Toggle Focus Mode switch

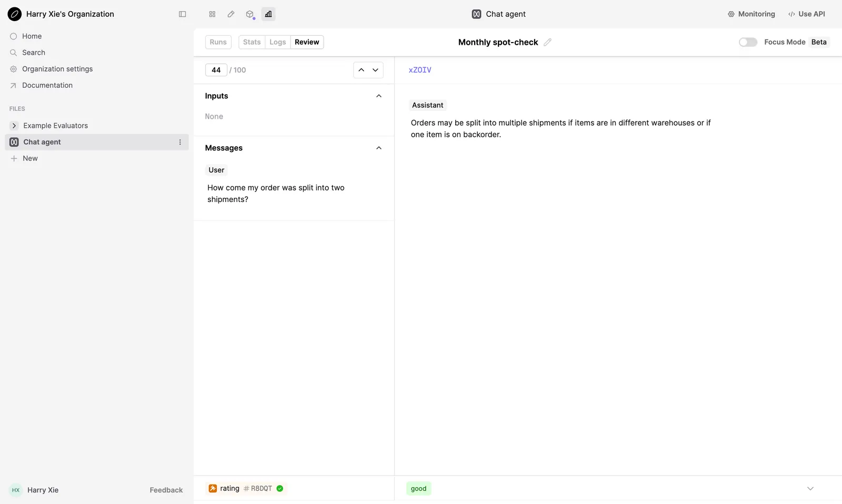748,42
